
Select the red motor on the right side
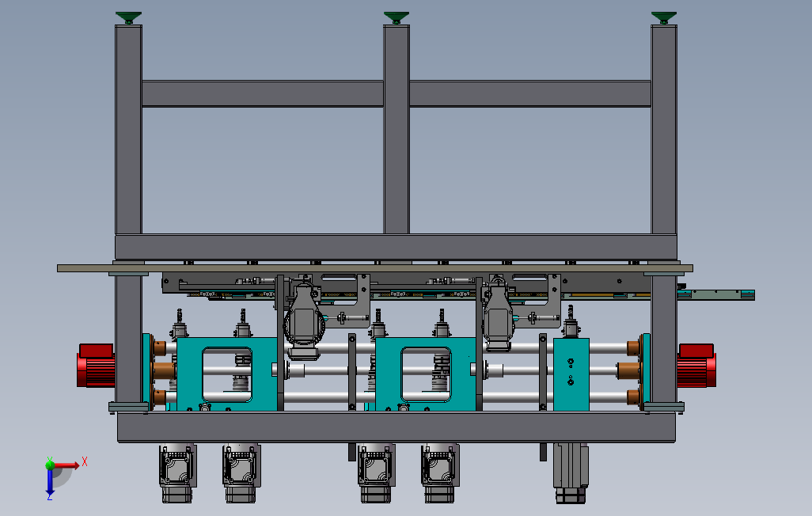tap(696, 366)
